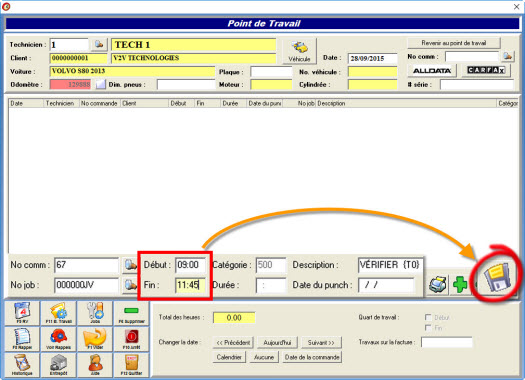Toggle the Quart de travail Fin checkbox
Viewport: 525px width, 380px height.
point(428,328)
